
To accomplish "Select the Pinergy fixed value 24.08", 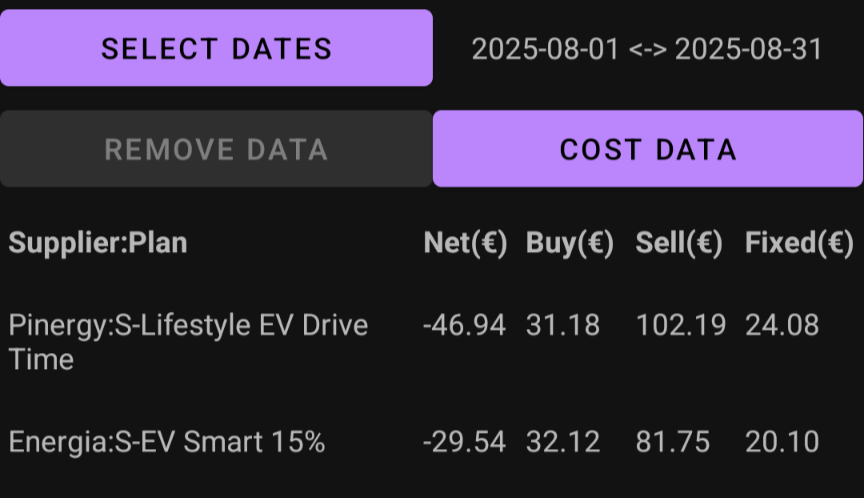I will tap(782, 325).
